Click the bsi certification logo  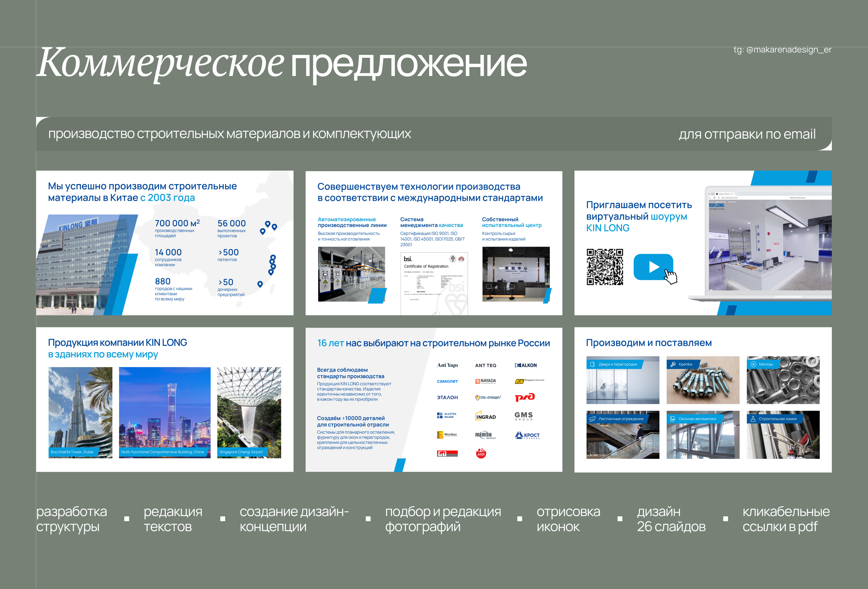pos(408,258)
